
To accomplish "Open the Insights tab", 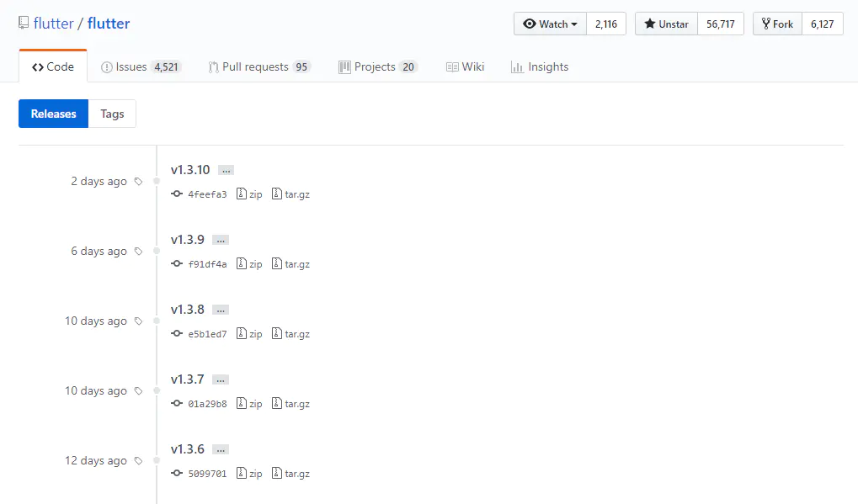I will 540,66.
